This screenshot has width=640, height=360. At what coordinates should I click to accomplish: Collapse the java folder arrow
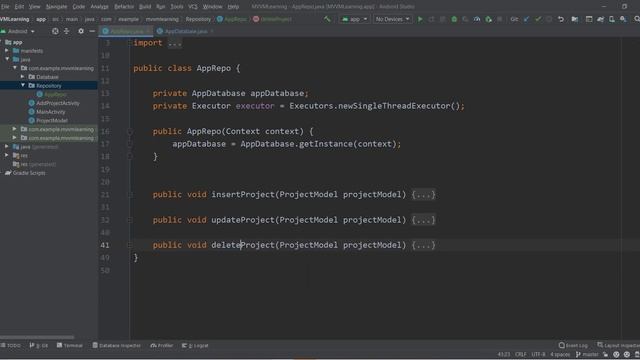[x=7, y=59]
